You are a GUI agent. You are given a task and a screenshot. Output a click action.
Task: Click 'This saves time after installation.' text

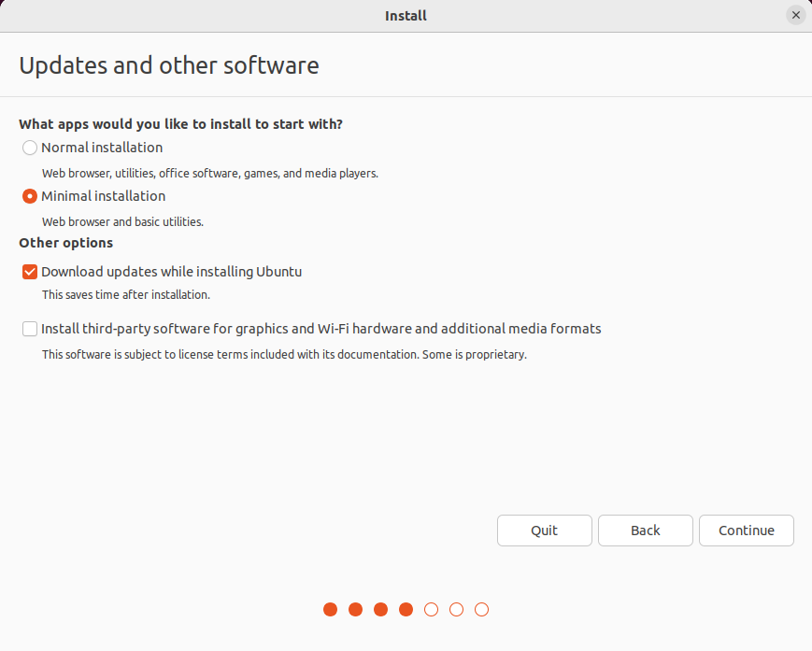[x=126, y=295]
